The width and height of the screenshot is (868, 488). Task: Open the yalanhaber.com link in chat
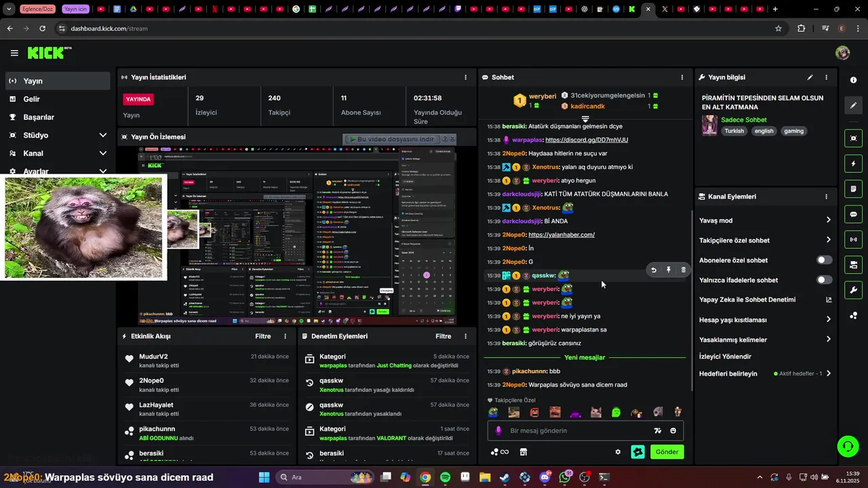(561, 235)
